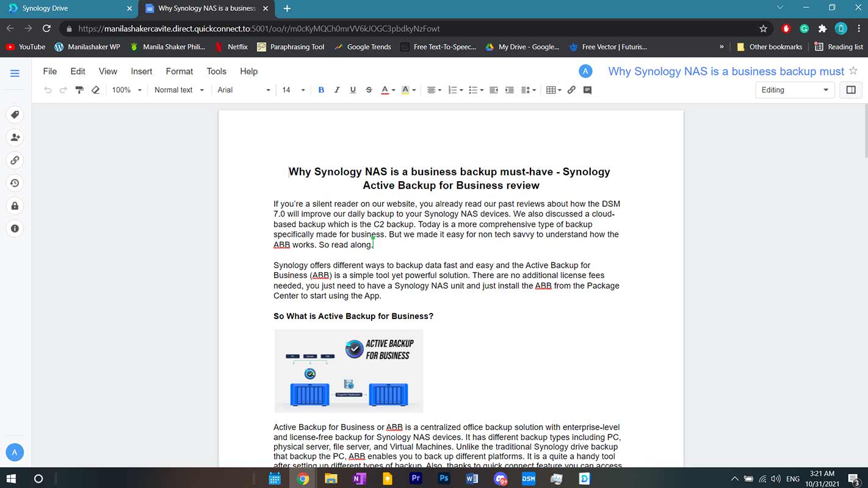Switch to the Synology Drive browser tab

coord(69,9)
